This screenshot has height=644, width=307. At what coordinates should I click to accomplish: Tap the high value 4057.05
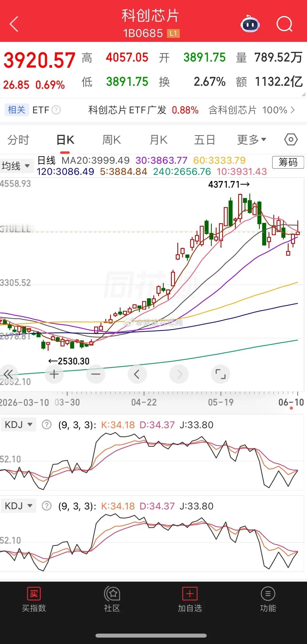(x=127, y=57)
